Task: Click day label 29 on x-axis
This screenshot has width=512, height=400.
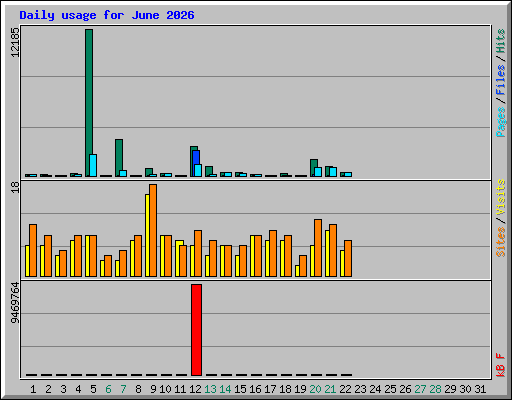Action: [x=450, y=389]
